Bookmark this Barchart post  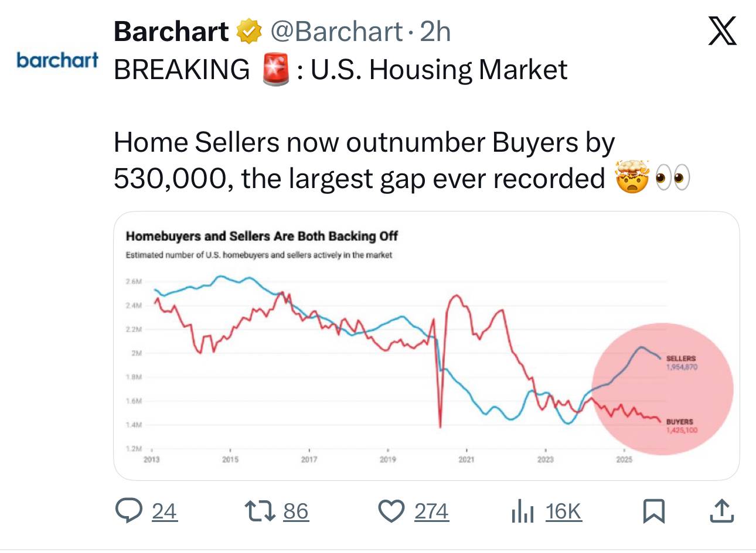[653, 511]
